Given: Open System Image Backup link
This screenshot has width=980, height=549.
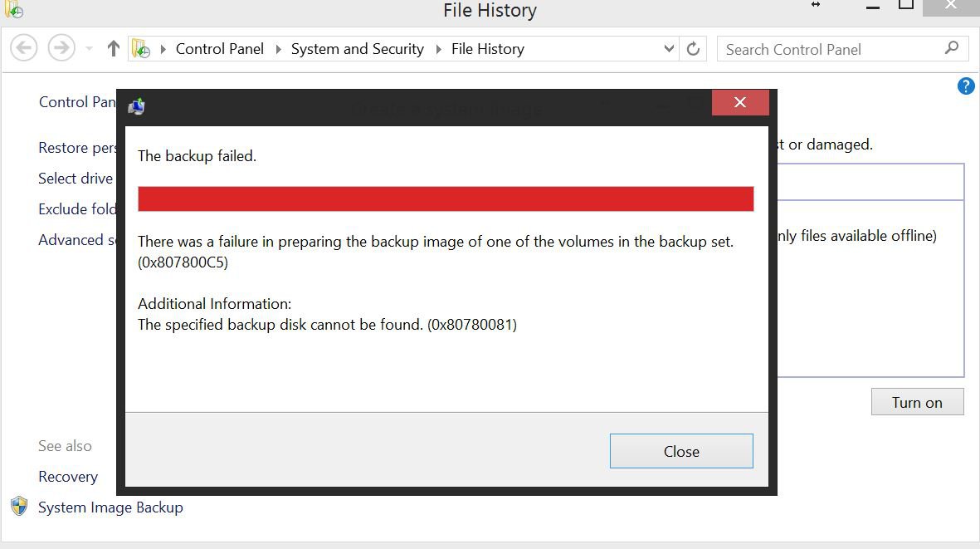Looking at the screenshot, I should (110, 507).
